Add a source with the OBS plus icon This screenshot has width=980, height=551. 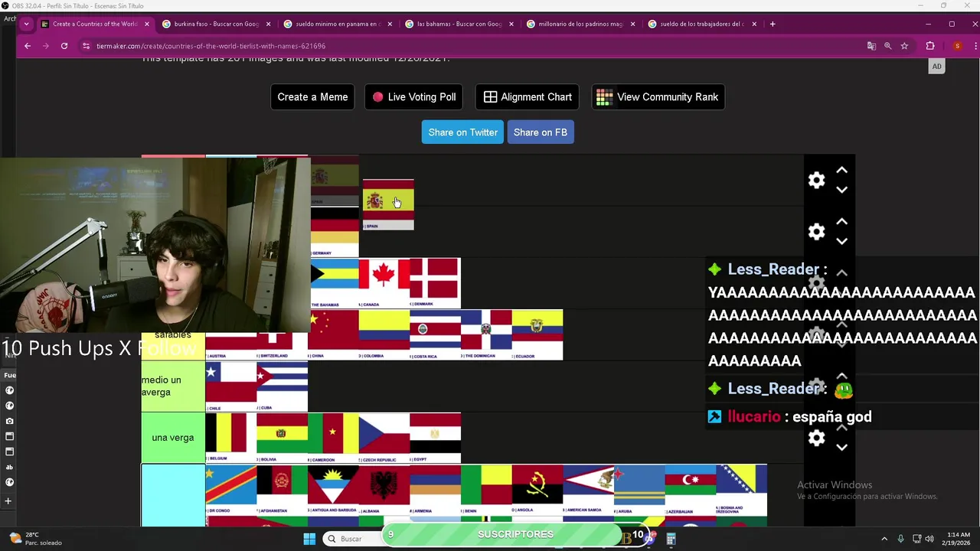click(8, 501)
